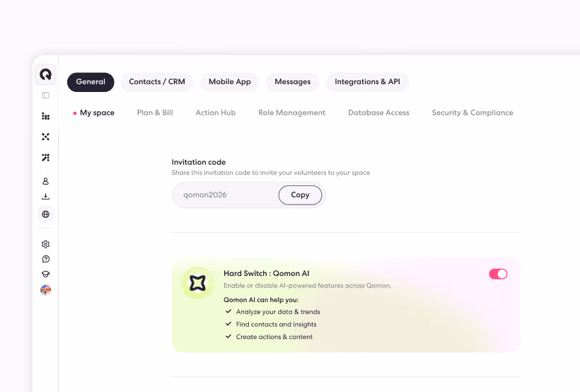The image size is (580, 392).
Task: Open the contacts person icon
Action: click(45, 181)
